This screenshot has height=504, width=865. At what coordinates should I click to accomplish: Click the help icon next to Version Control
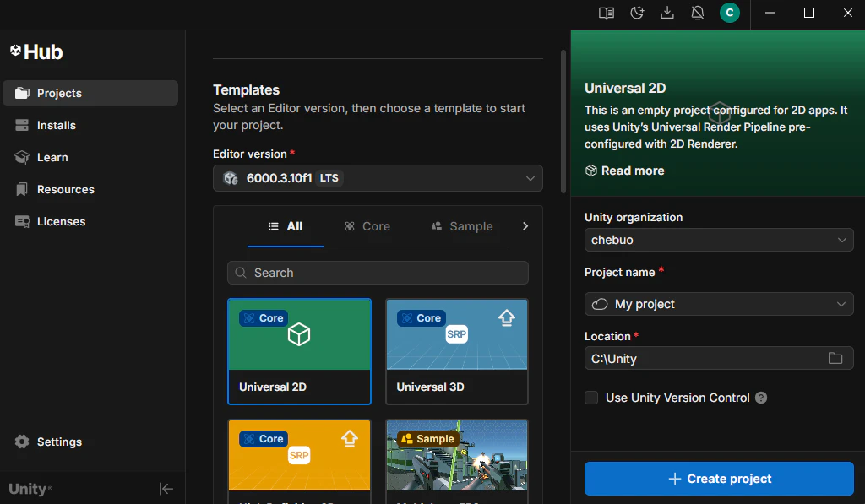pyautogui.click(x=761, y=398)
